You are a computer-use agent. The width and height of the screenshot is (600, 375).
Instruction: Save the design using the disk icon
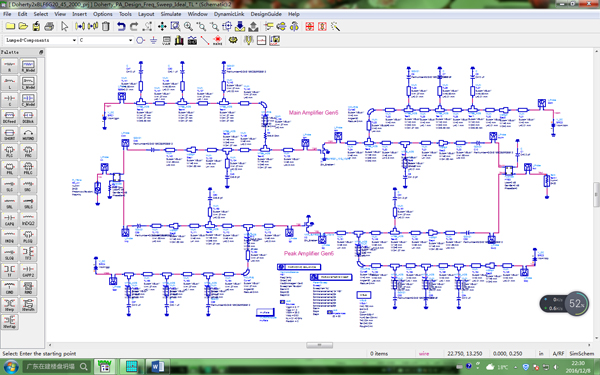pos(36,26)
